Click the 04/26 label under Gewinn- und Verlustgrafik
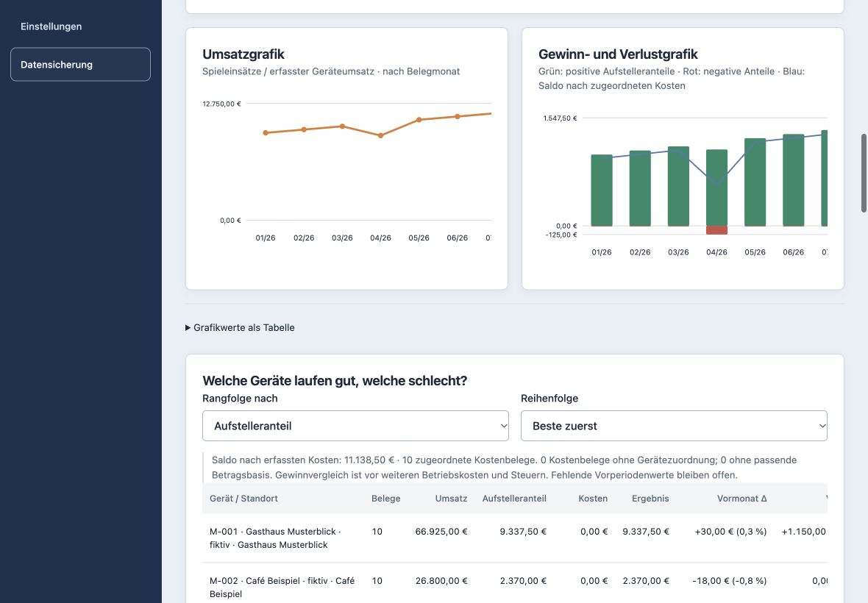The height and width of the screenshot is (603, 868). point(716,252)
